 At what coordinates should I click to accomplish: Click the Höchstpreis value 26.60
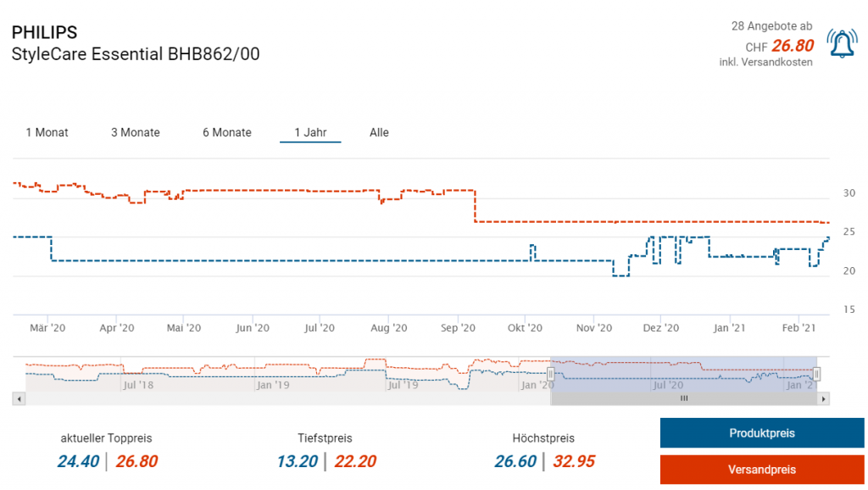click(515, 461)
